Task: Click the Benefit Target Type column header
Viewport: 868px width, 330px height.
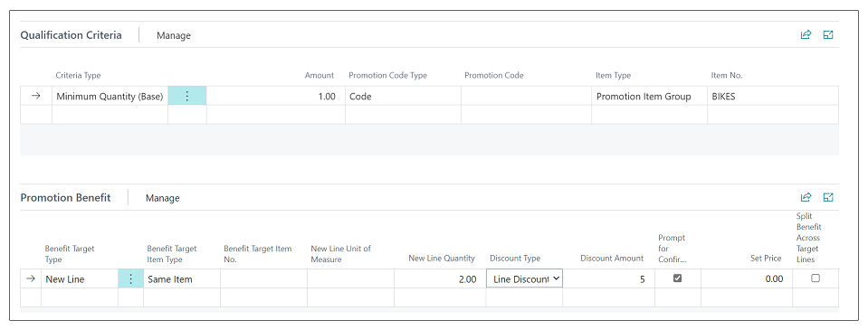Action: (x=70, y=254)
